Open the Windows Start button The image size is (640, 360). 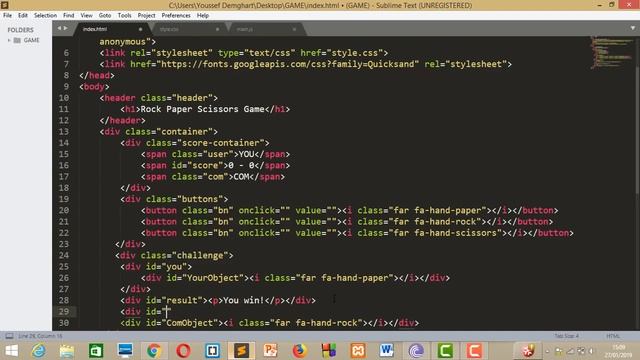(x=11, y=351)
